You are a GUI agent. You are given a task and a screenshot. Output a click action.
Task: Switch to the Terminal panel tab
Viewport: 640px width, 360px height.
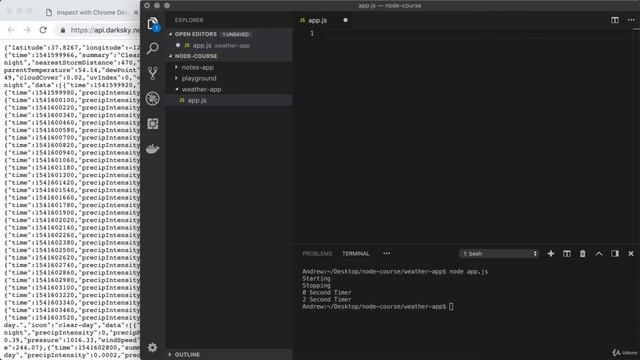[356, 253]
